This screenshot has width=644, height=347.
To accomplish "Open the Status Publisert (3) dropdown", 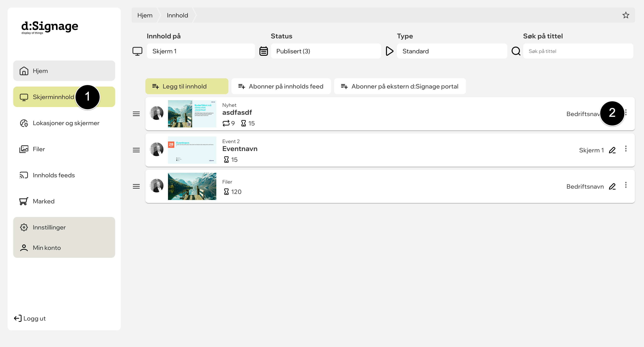I will click(326, 51).
